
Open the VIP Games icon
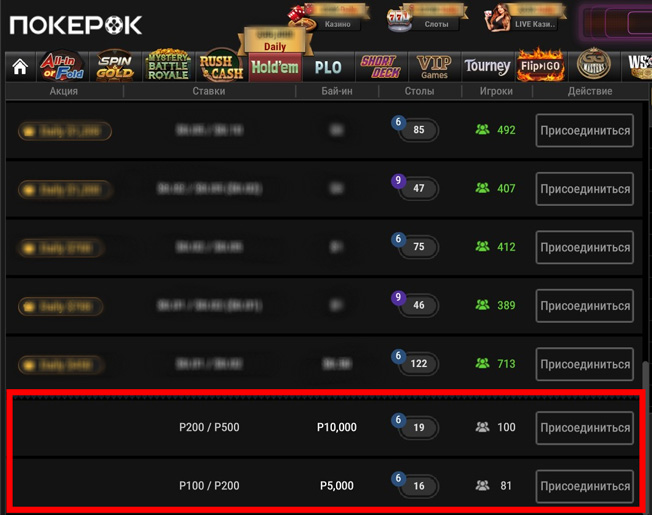pos(434,67)
